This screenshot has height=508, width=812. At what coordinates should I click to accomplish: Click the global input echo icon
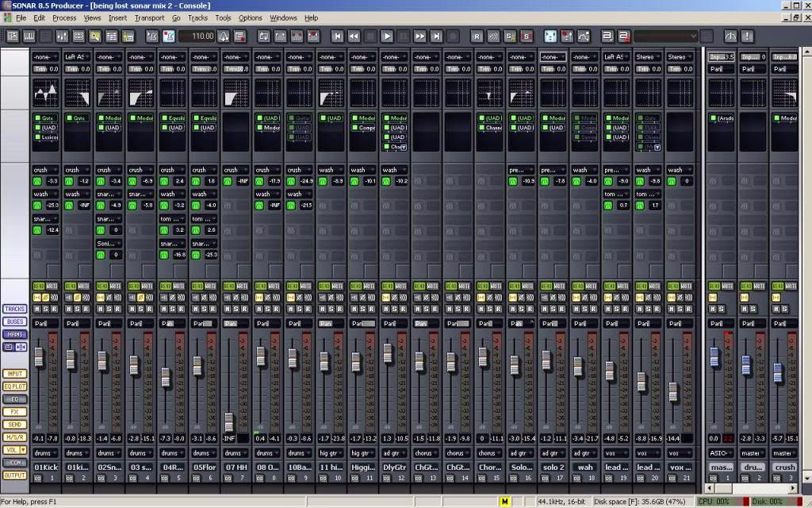(x=493, y=36)
